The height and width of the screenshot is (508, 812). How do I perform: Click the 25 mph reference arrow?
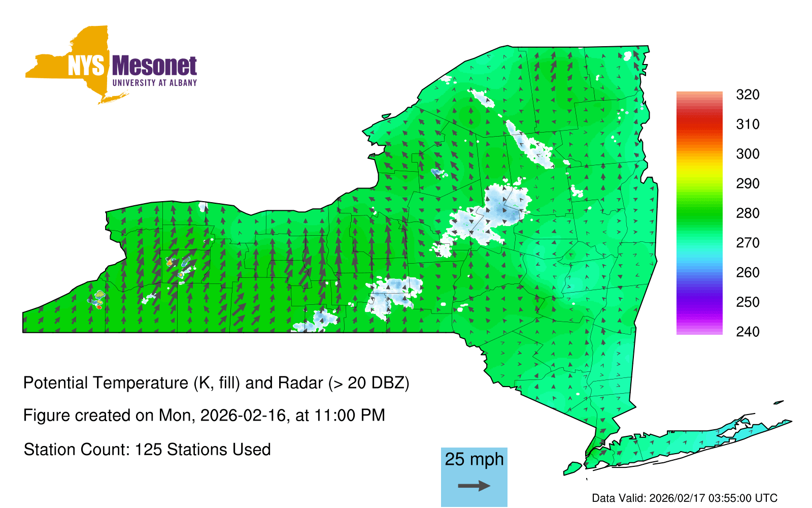pyautogui.click(x=474, y=486)
